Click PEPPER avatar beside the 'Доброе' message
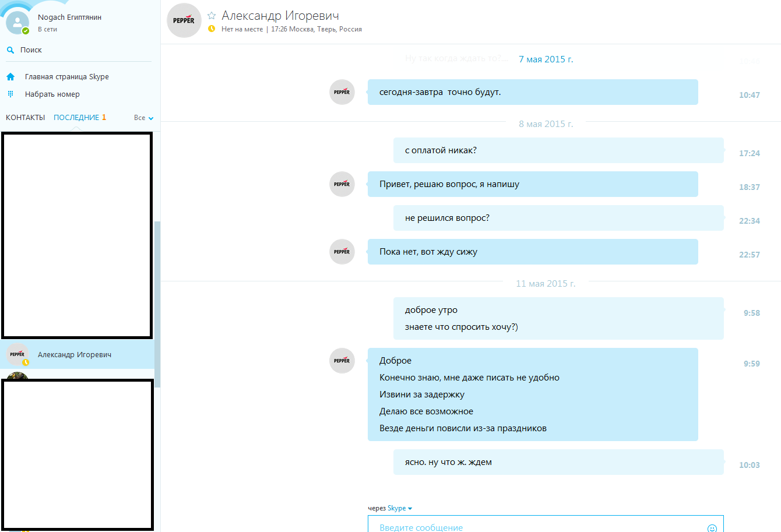This screenshot has width=781, height=532. (x=342, y=361)
